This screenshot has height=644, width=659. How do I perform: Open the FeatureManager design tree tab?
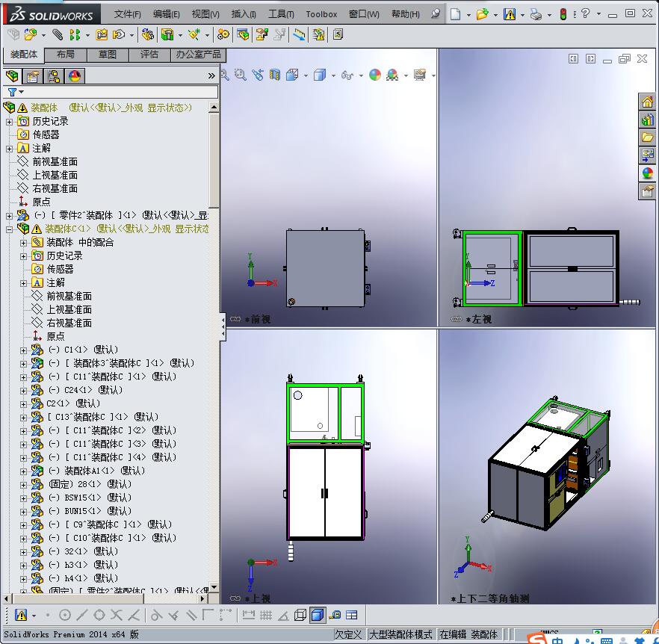(12, 76)
